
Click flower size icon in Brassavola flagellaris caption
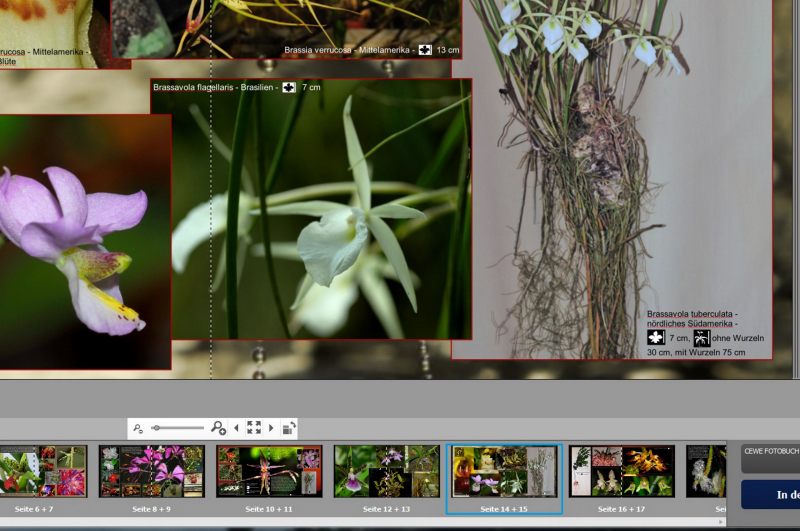pyautogui.click(x=289, y=88)
